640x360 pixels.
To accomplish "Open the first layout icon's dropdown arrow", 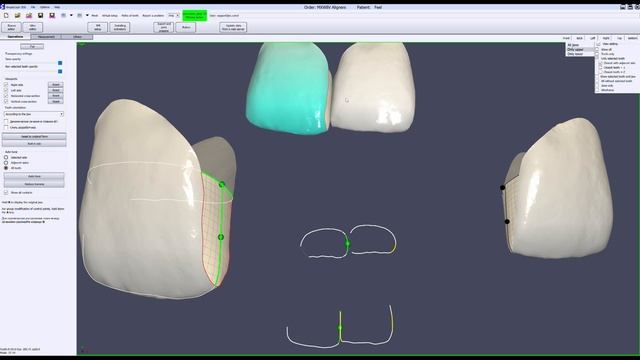I will click(71, 16).
